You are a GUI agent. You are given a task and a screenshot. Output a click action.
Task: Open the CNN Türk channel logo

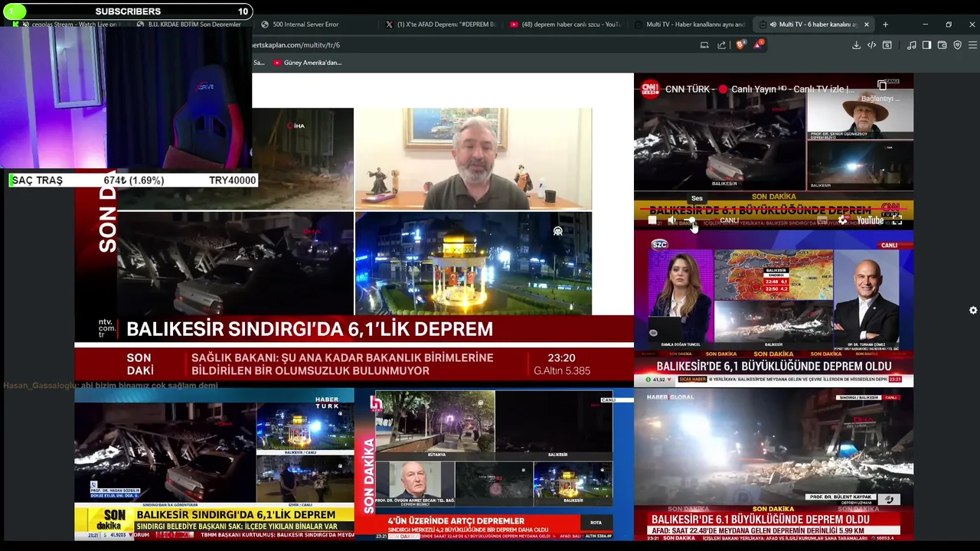click(x=650, y=89)
